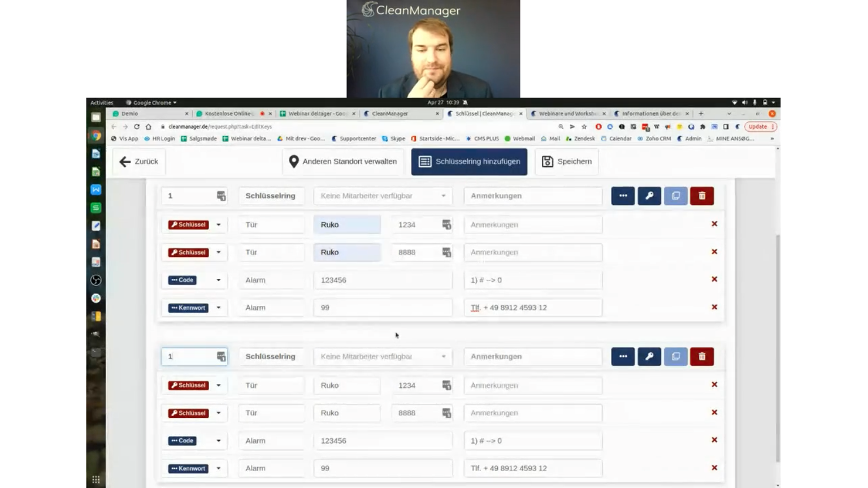Viewport: 868px width, 488px height.
Task: Click the number icon in the lower keyring's number field
Action: point(221,356)
